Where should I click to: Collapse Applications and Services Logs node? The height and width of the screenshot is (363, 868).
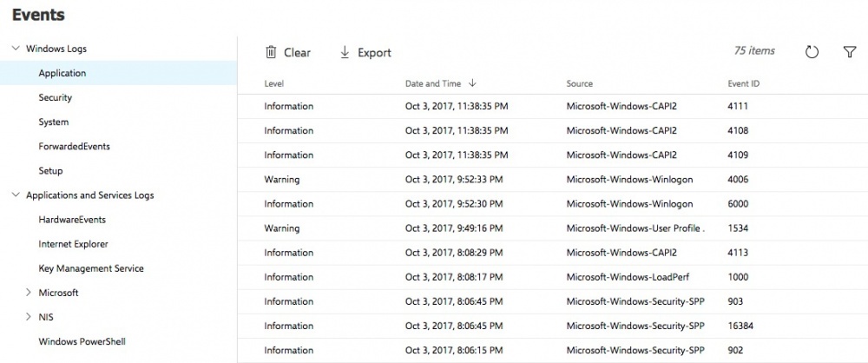point(16,195)
